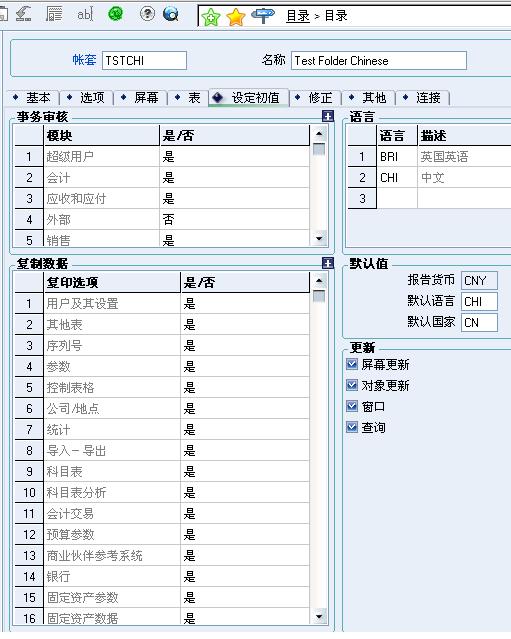Click the 复印选项 column header
The height and width of the screenshot is (639, 511).
click(x=112, y=282)
